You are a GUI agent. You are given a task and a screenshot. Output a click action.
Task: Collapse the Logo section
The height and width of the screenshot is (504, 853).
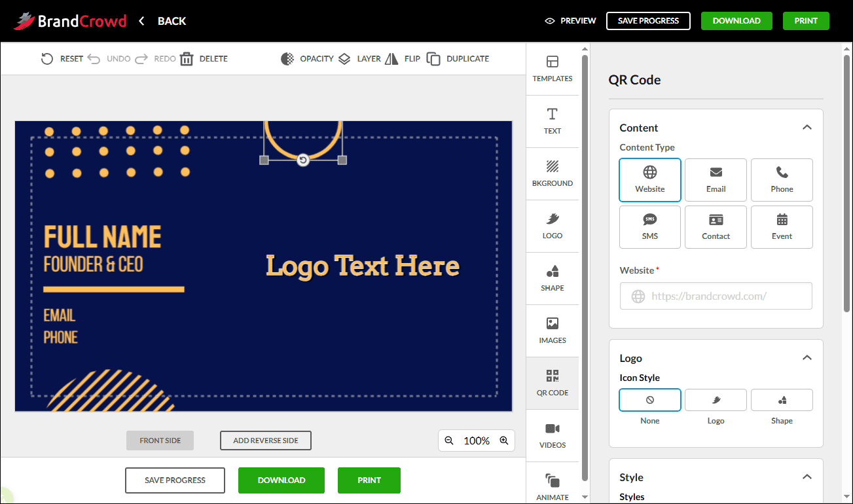(807, 357)
